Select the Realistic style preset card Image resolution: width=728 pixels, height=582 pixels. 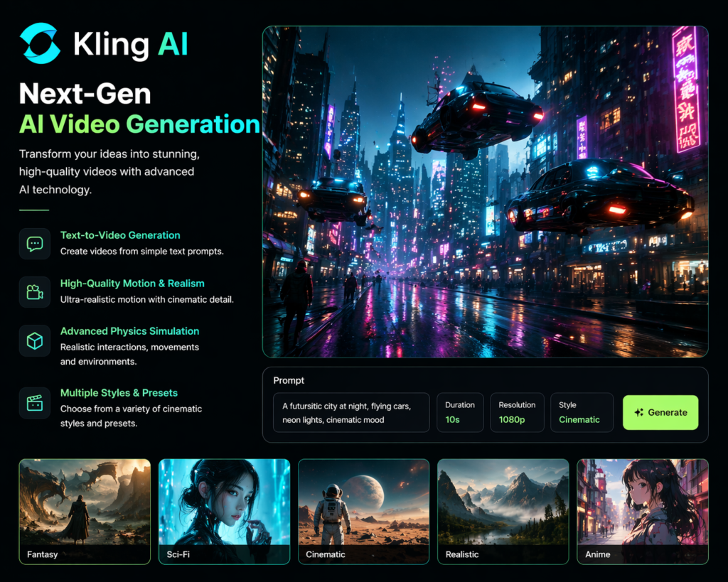click(x=502, y=512)
